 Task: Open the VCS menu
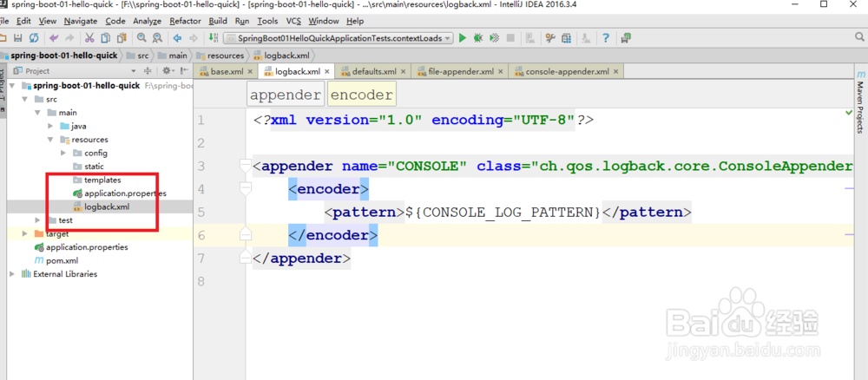[293, 21]
